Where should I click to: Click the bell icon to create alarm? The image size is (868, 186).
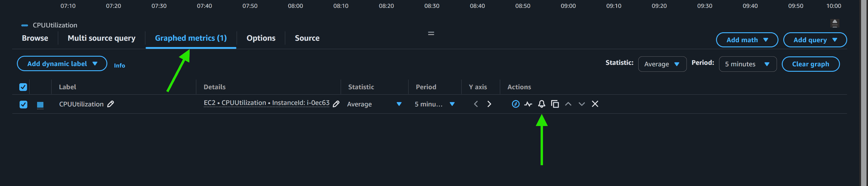coord(541,104)
